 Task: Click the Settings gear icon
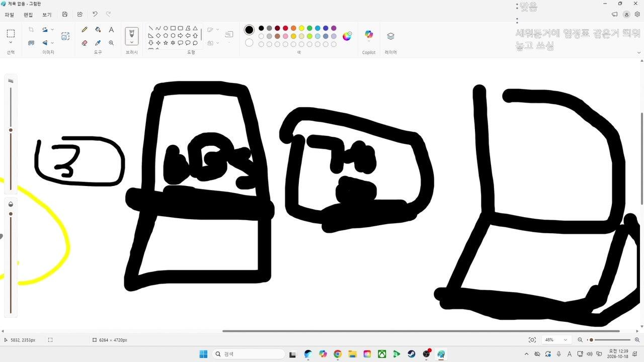point(637,15)
